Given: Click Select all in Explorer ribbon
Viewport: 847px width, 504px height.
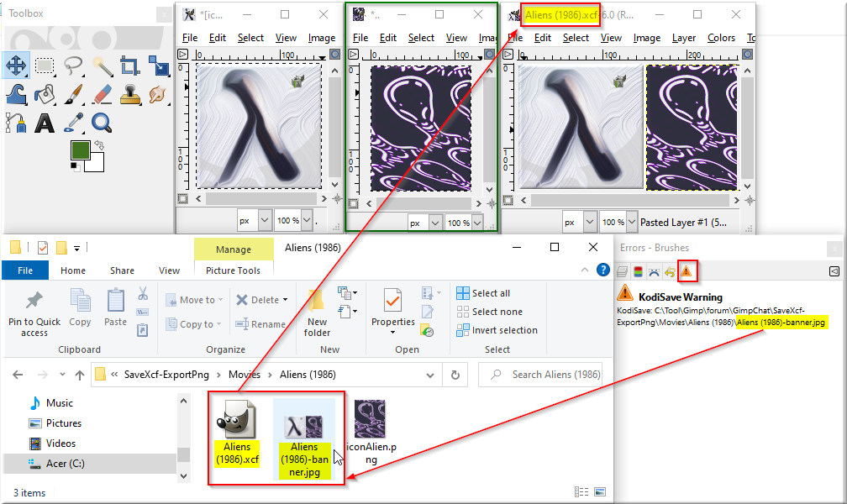Looking at the screenshot, I should pos(483,293).
